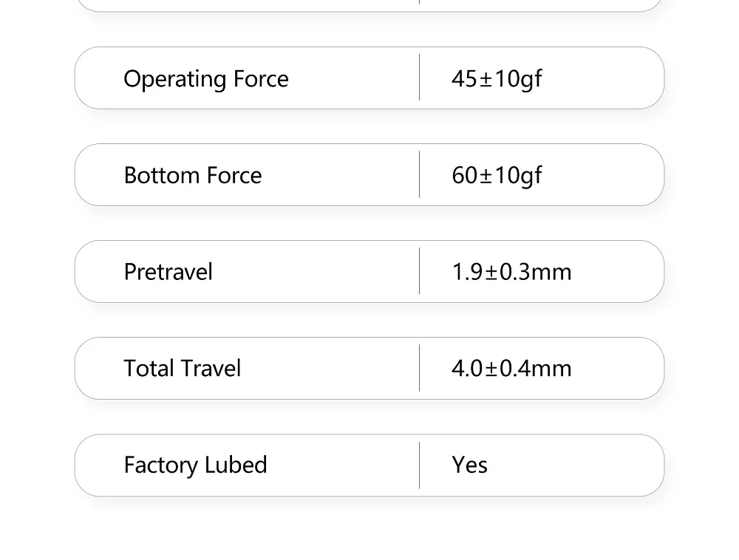This screenshot has width=739, height=560.
Task: Click the vertical divider in Total Travel row
Action: (x=420, y=368)
